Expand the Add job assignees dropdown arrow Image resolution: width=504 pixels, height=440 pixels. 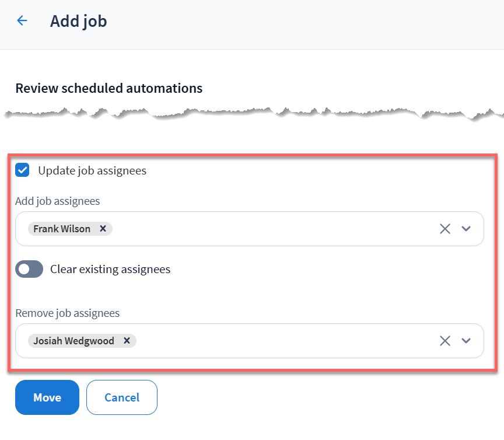pos(466,229)
